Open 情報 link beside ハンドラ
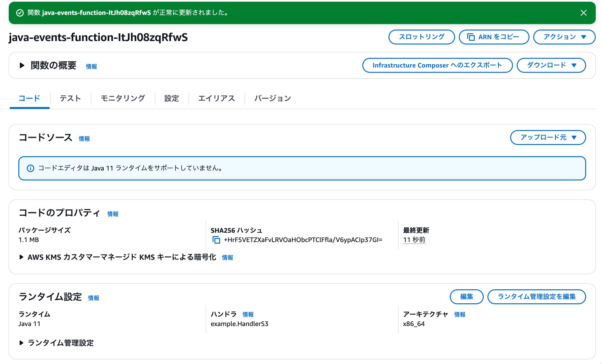The height and width of the screenshot is (364, 602). point(248,315)
